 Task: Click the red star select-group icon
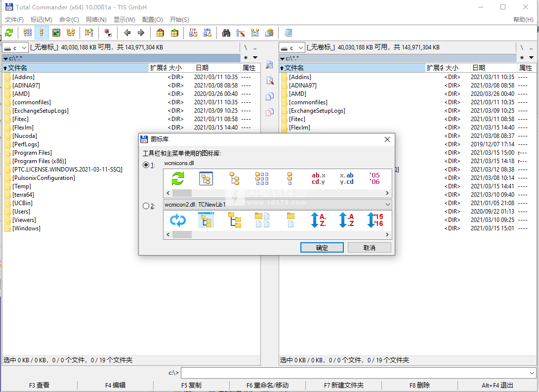(x=108, y=33)
